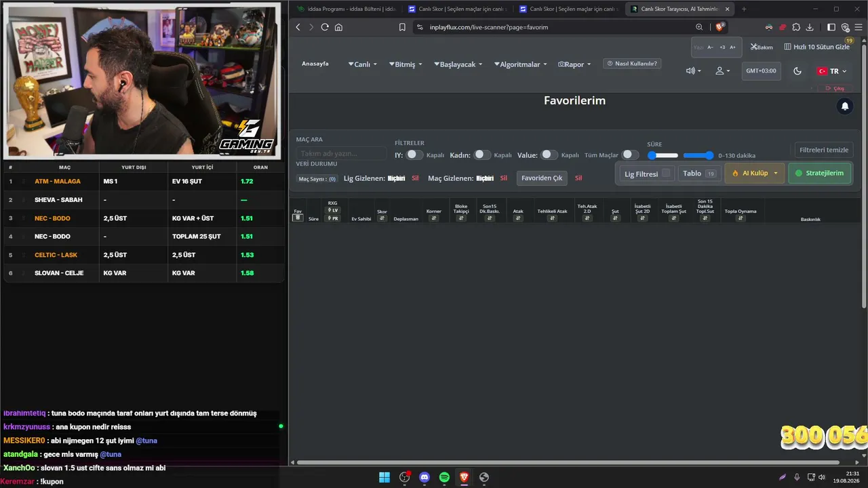
Task: Open the browser hamburger menu
Action: coord(859,27)
